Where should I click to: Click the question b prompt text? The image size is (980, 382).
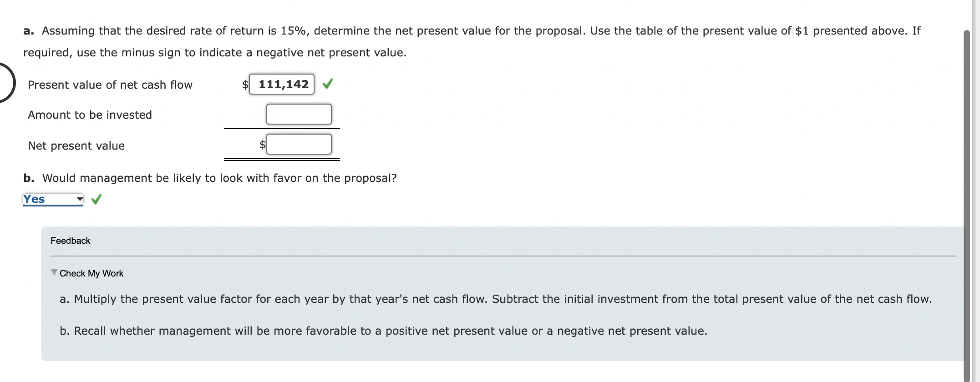[210, 178]
